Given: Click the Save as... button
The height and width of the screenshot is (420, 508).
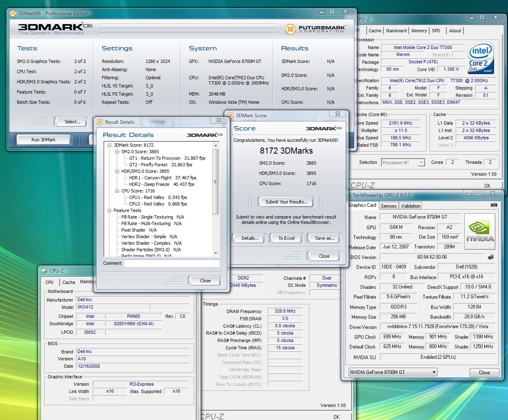Looking at the screenshot, I should tap(324, 238).
